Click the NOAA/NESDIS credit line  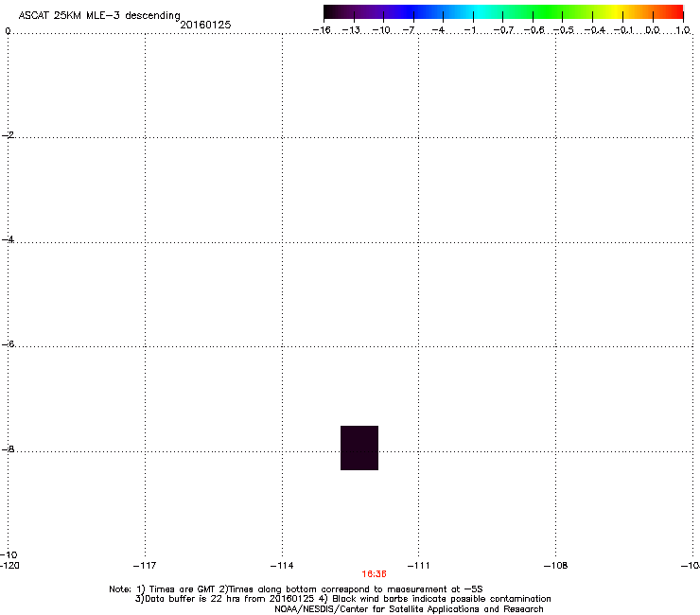coord(409,609)
